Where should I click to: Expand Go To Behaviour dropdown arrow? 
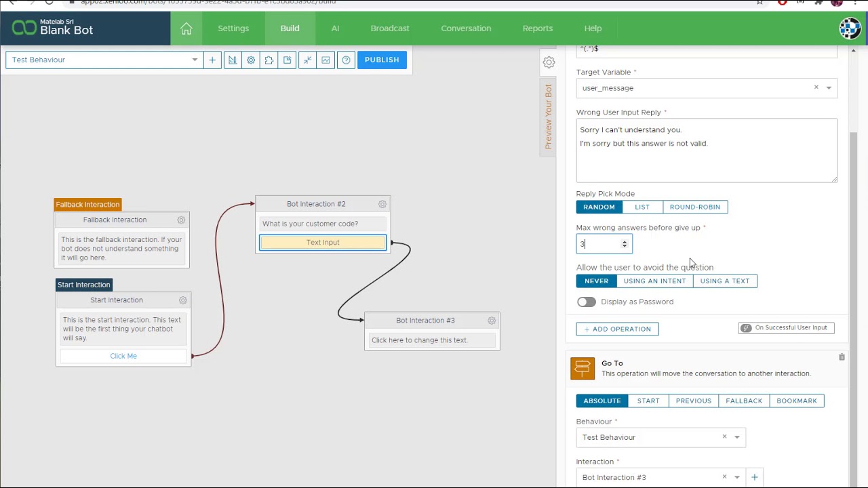pyautogui.click(x=737, y=437)
